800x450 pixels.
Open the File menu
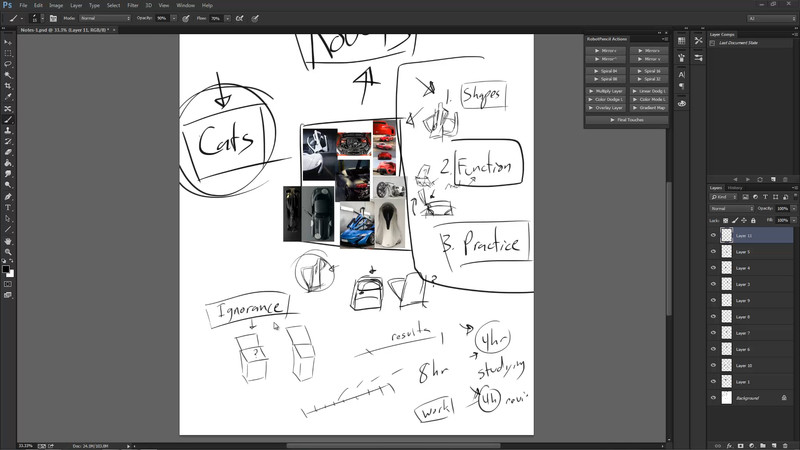point(23,5)
